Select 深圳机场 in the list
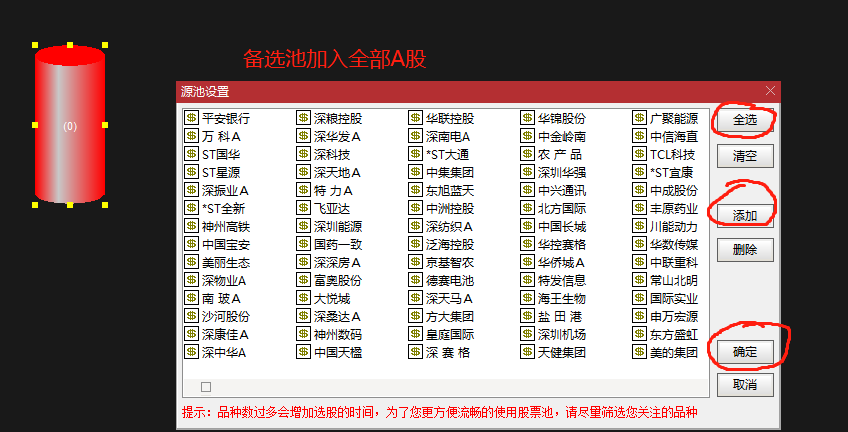The height and width of the screenshot is (432, 848). coord(562,335)
